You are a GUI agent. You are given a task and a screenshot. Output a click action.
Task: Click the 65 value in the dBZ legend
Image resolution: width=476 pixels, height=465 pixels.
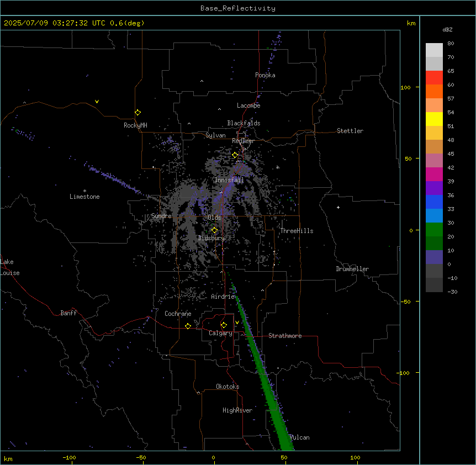451,71
